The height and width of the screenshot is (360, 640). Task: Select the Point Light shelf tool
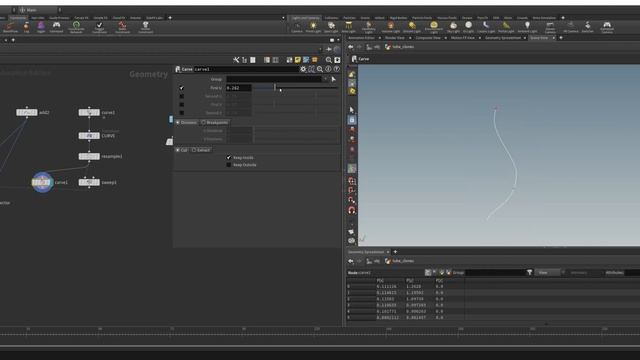[x=313, y=27]
